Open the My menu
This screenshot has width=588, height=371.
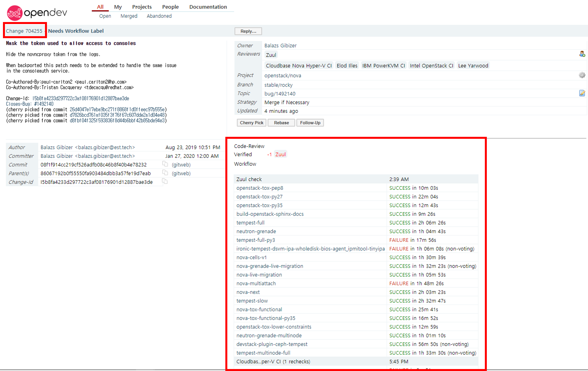tap(118, 7)
